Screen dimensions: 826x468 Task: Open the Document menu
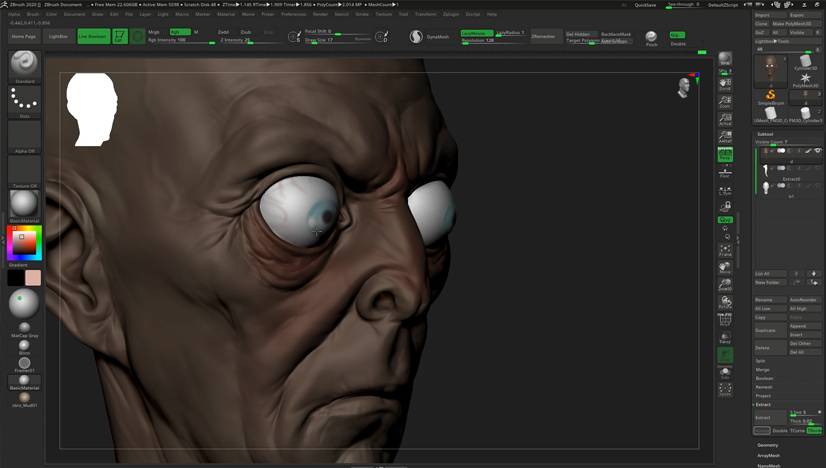click(x=74, y=14)
